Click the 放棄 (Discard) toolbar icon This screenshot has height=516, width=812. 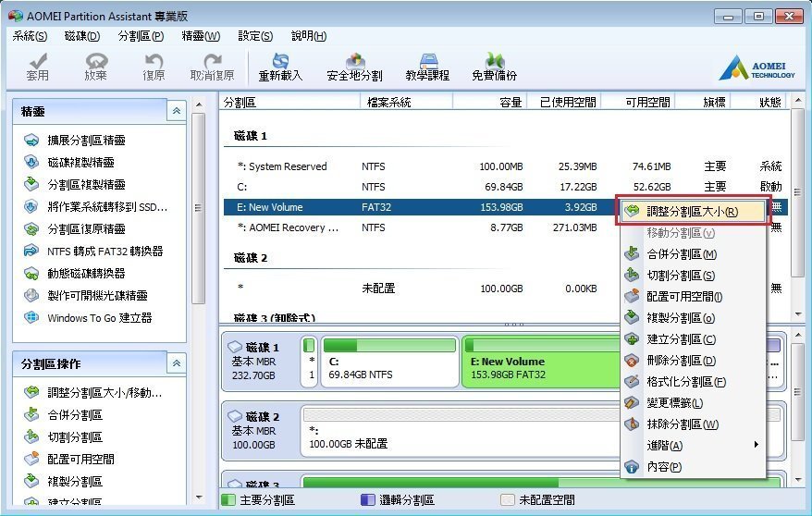click(x=96, y=68)
